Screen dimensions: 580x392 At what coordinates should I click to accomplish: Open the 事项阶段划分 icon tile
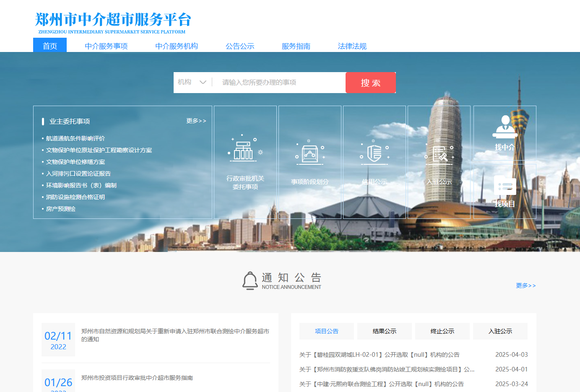pyautogui.click(x=310, y=153)
